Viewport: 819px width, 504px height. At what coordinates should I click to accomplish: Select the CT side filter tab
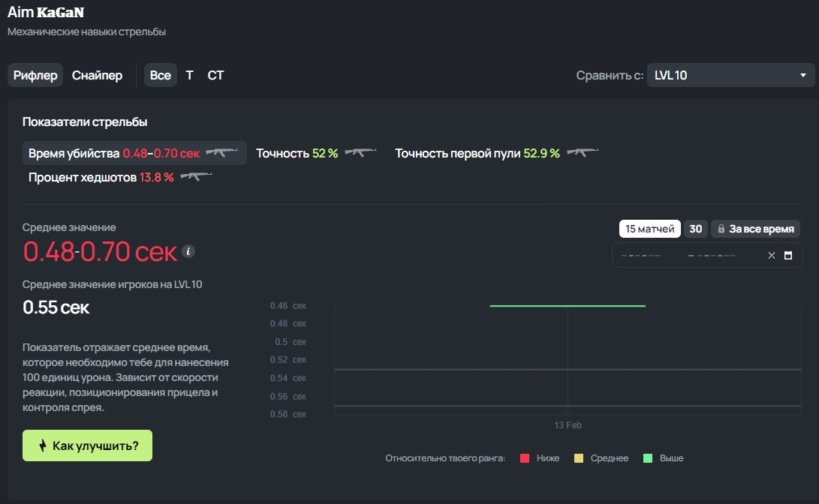click(x=215, y=75)
